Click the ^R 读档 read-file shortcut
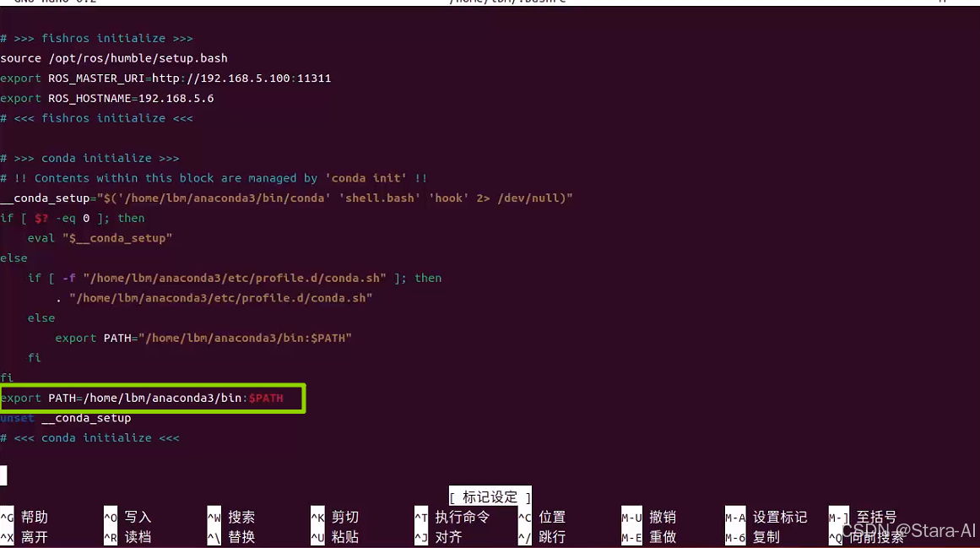980x548 pixels. pos(128,537)
